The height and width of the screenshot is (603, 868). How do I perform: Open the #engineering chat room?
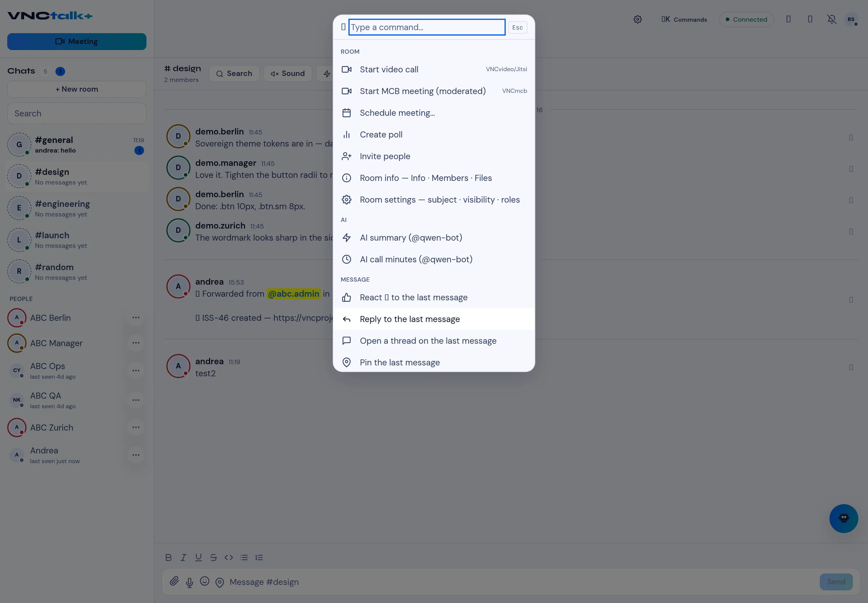coord(77,208)
